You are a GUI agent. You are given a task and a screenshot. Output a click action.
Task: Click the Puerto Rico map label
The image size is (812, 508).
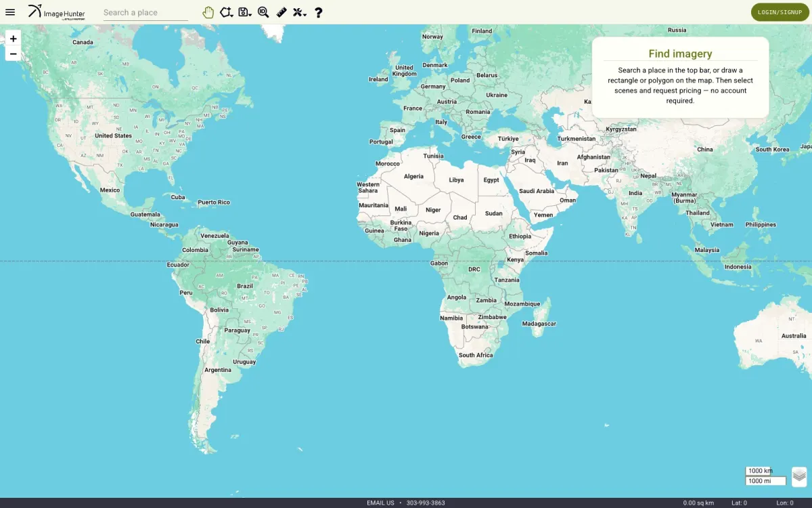point(214,202)
